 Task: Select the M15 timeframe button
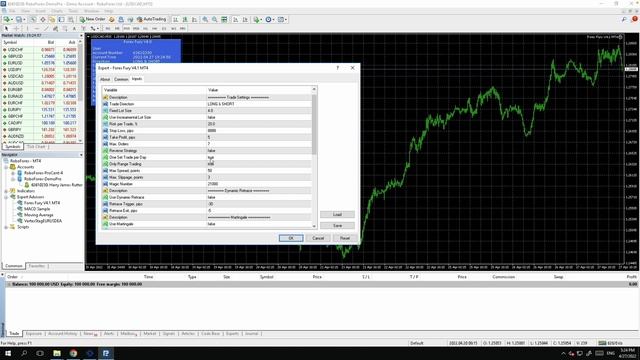pyautogui.click(x=127, y=29)
